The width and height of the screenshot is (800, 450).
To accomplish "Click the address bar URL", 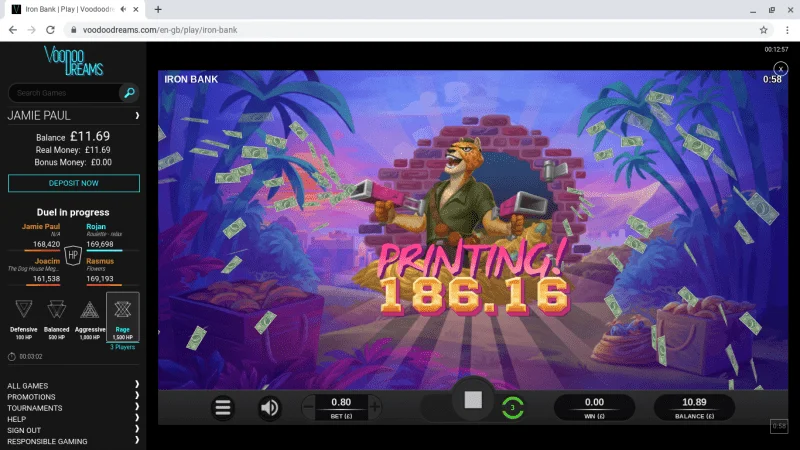I will tap(160, 30).
